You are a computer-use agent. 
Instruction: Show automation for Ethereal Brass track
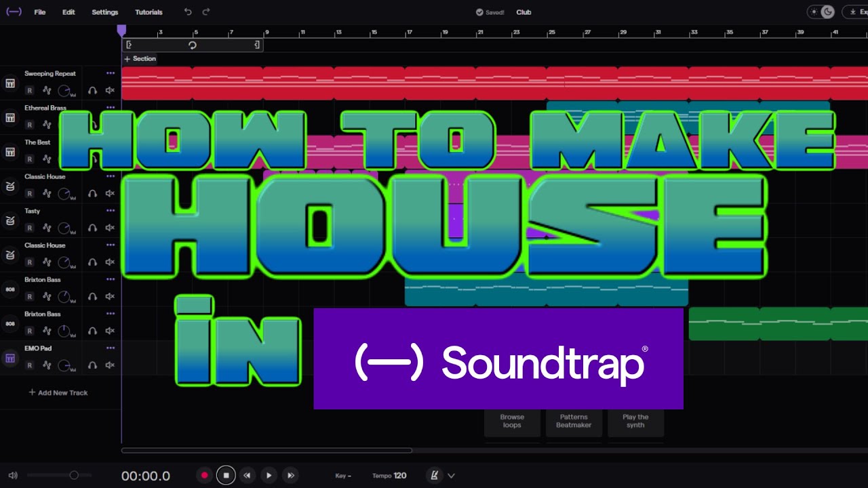(x=47, y=125)
